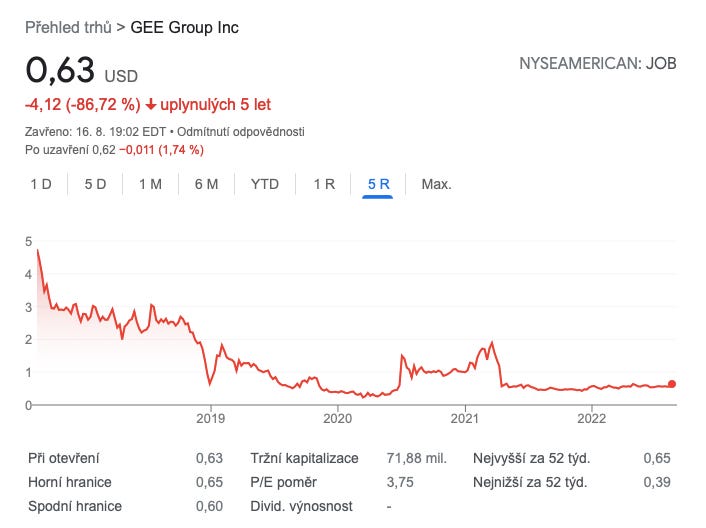Image resolution: width=706 pixels, height=528 pixels.
Task: Switch to the 1 M range tab
Action: (150, 184)
